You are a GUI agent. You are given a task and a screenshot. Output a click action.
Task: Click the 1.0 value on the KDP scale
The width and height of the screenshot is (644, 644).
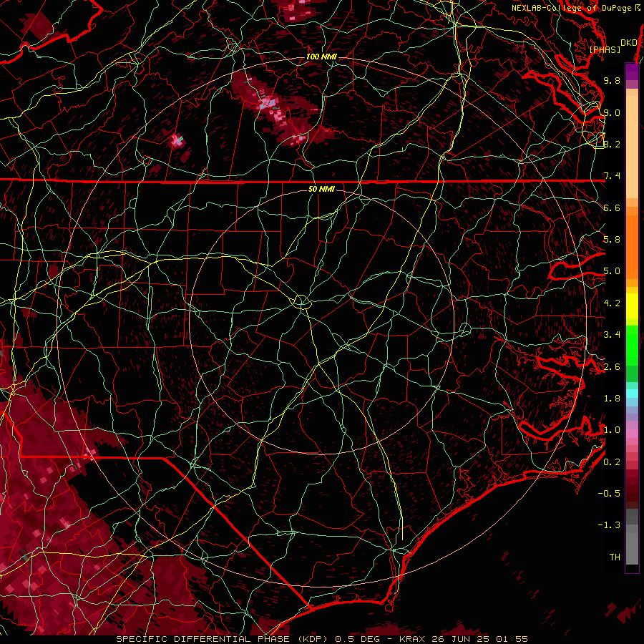612,430
